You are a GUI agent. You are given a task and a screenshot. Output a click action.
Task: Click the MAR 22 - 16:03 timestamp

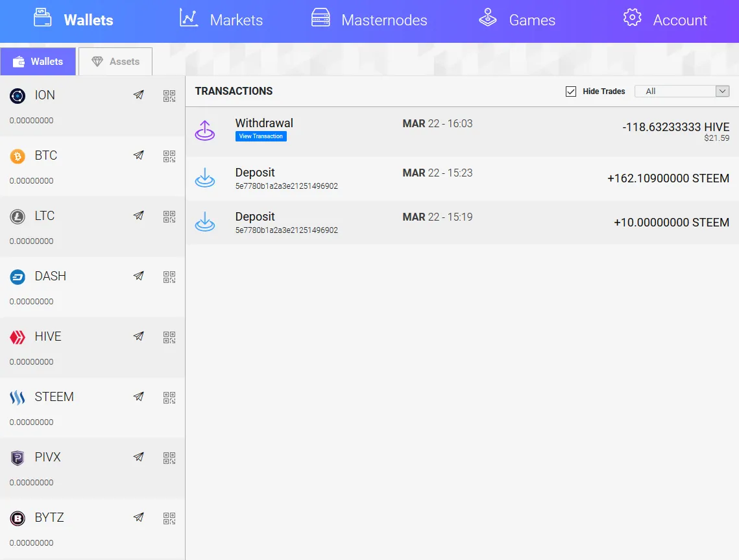437,123
